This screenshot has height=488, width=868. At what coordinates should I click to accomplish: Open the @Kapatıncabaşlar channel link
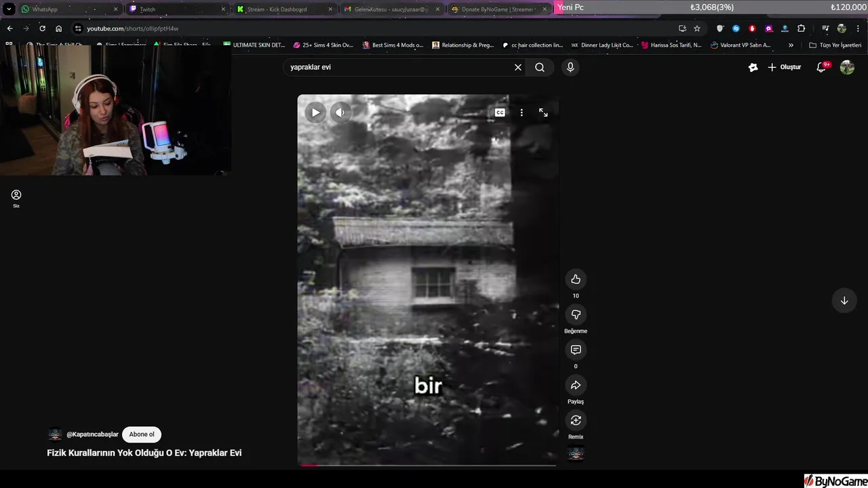(92, 434)
